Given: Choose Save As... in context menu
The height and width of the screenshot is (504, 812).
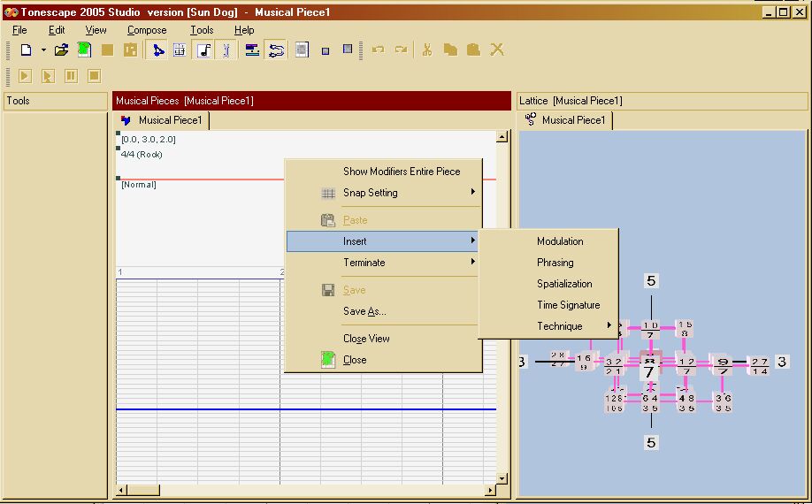Looking at the screenshot, I should click(x=364, y=311).
